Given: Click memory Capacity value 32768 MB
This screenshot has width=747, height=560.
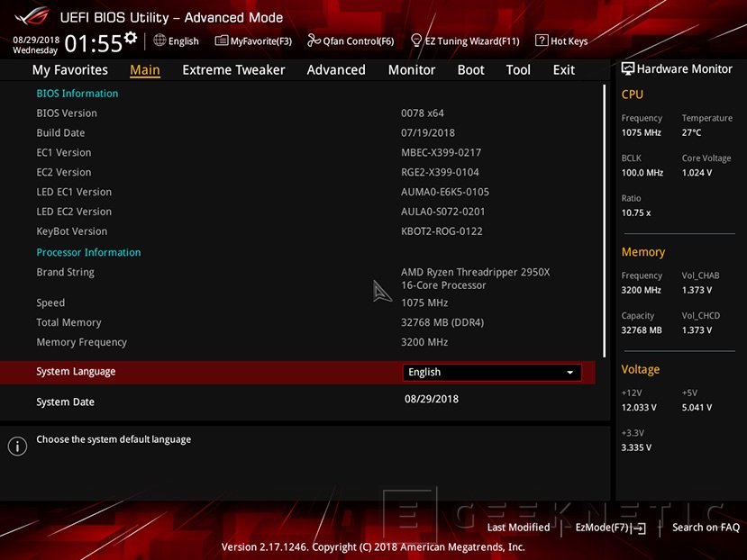Looking at the screenshot, I should (642, 330).
